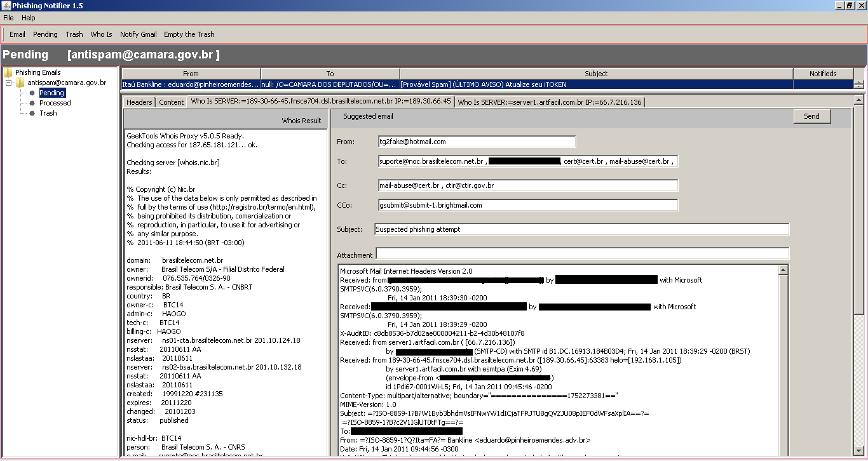This screenshot has height=461, width=868.
Task: Click the domain brasiltelecom.net.br line
Action: pyautogui.click(x=175, y=260)
